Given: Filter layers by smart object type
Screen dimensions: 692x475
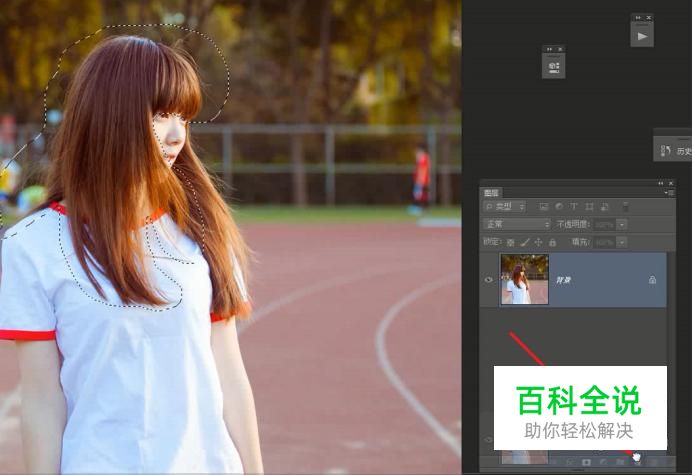Looking at the screenshot, I should pyautogui.click(x=605, y=206).
